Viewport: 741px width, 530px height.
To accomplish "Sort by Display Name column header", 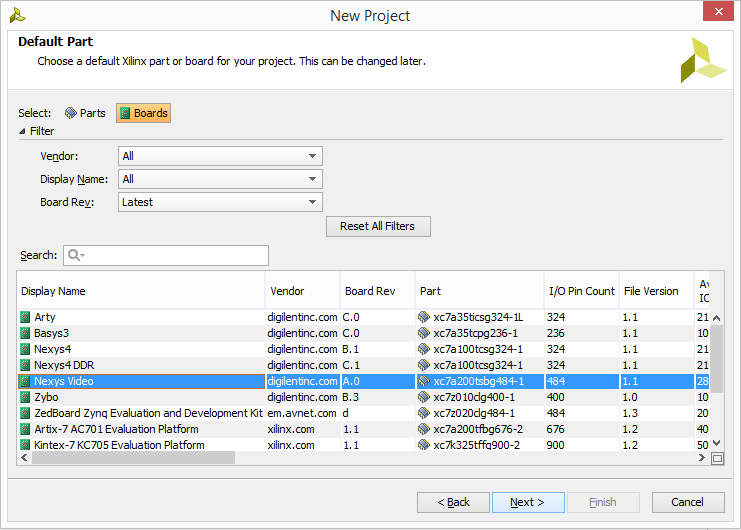I will pyautogui.click(x=141, y=291).
